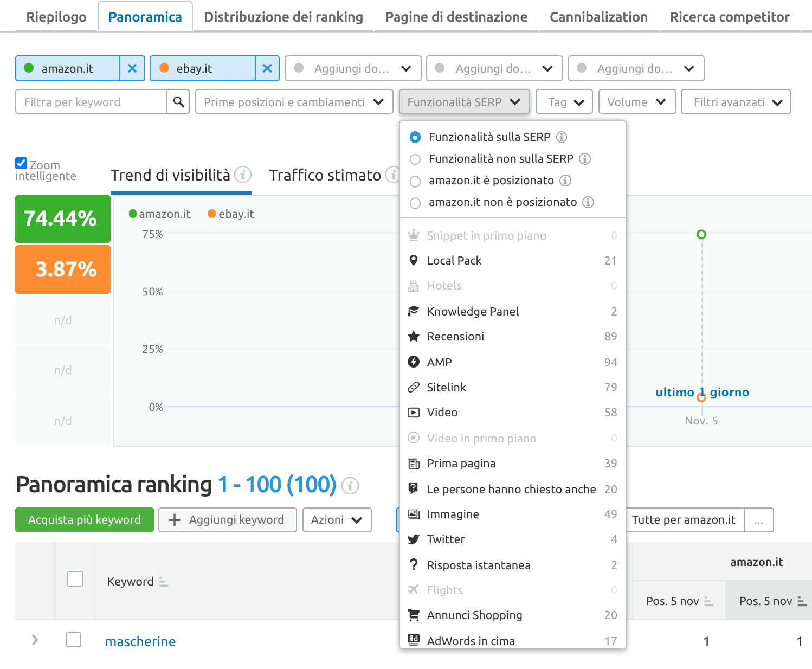Click info icon beside amazon.it non è posizionato
The width and height of the screenshot is (812, 669).
(588, 202)
